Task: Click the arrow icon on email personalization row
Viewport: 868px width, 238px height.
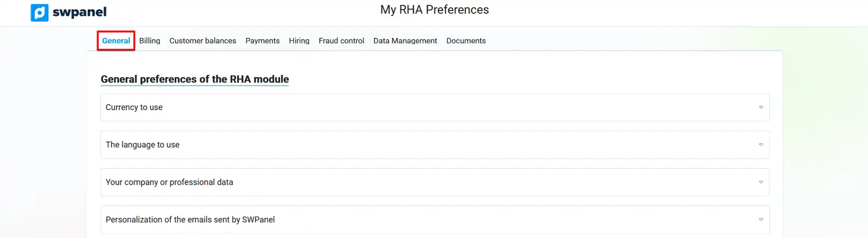Action: (x=761, y=220)
